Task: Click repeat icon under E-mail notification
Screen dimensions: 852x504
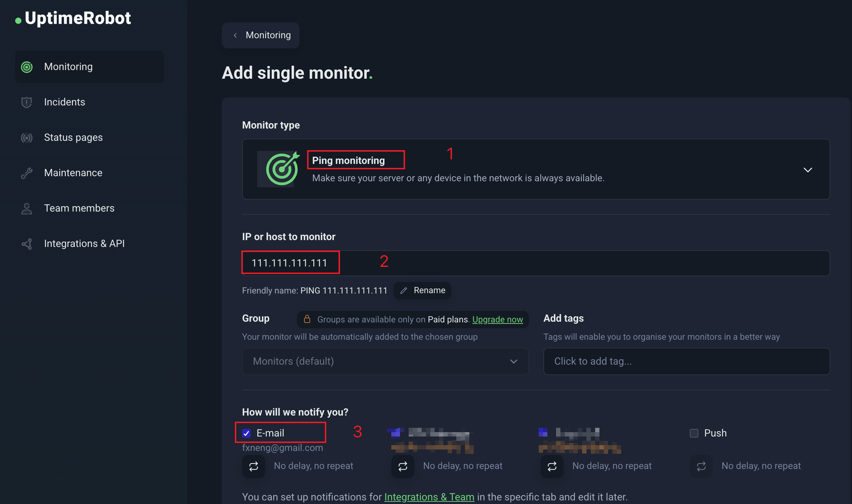Action: coord(254,466)
